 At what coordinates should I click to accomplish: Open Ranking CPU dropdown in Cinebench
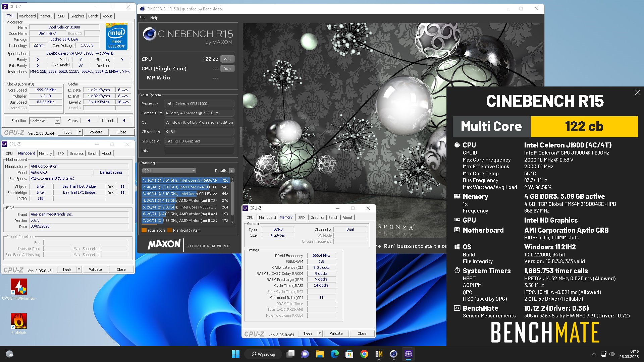[x=169, y=171]
